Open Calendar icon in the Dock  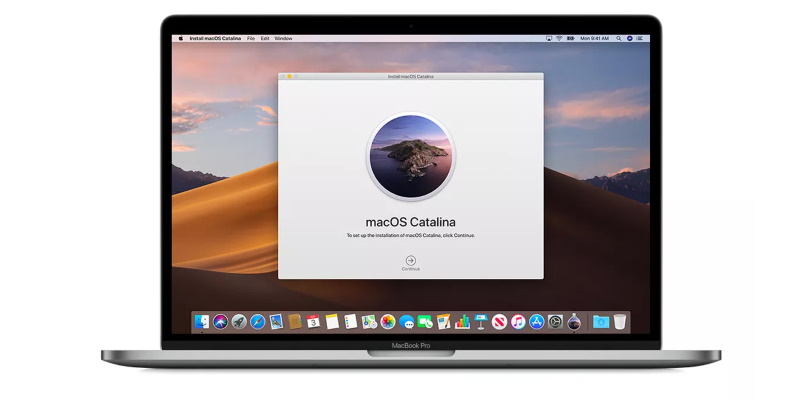[x=313, y=322]
